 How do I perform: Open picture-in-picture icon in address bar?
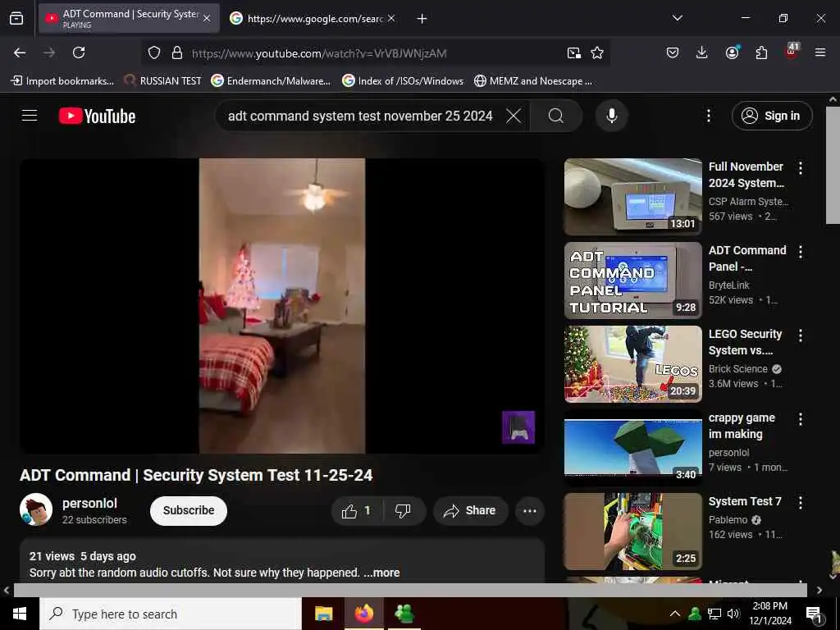point(573,52)
